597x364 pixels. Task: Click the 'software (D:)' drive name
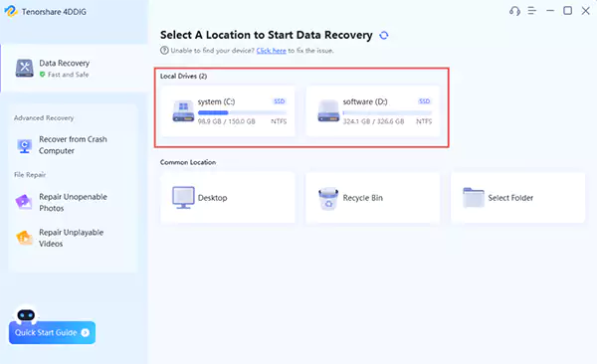[x=365, y=101]
